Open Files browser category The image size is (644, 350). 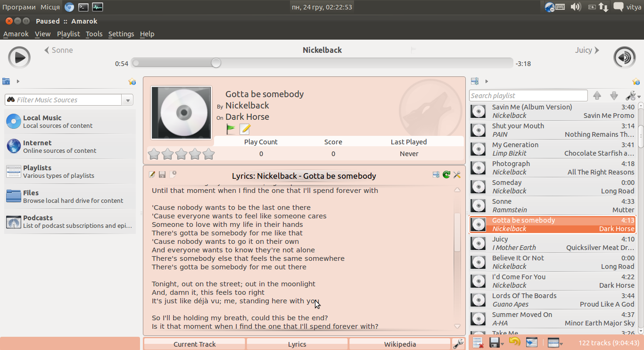pyautogui.click(x=70, y=197)
